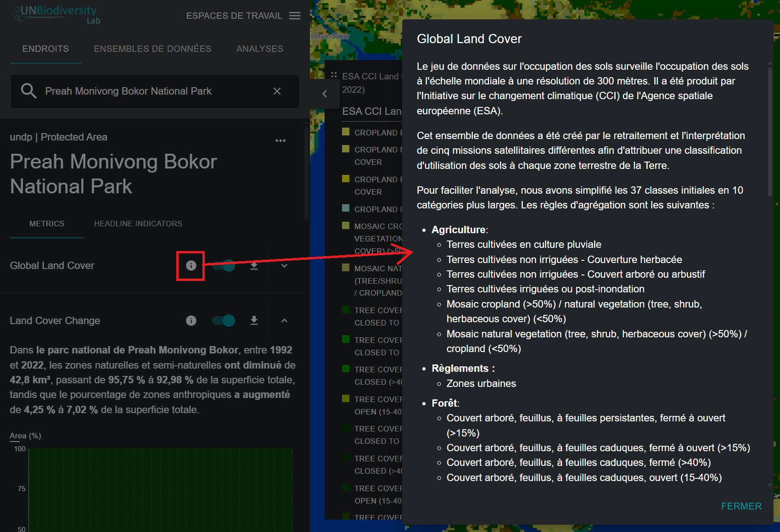Open the Espaces de travail hamburger menu
This screenshot has height=532, width=780.
tap(295, 16)
